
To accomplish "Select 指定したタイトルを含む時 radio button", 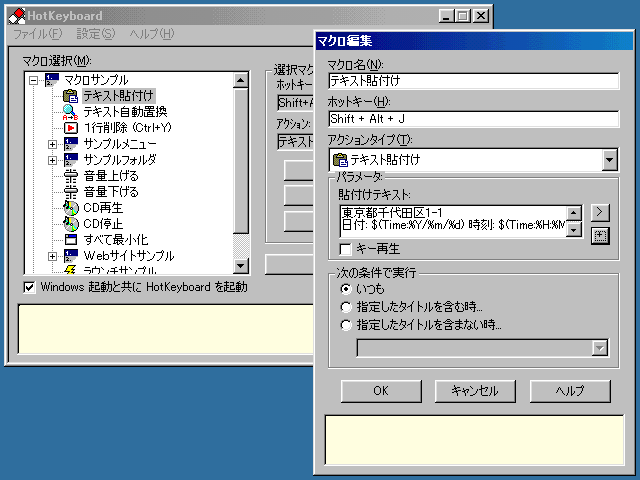I will click(x=346, y=307).
